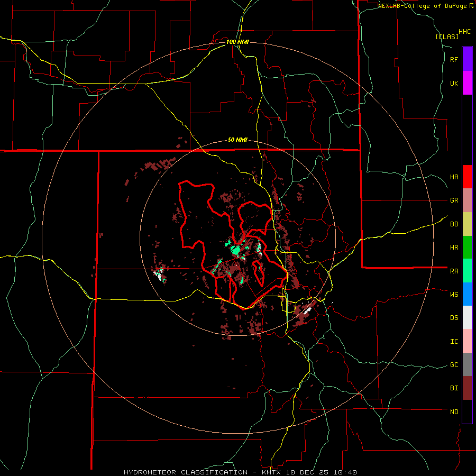Click the UK magenta legend swatch
The image size is (476, 476).
point(467,83)
